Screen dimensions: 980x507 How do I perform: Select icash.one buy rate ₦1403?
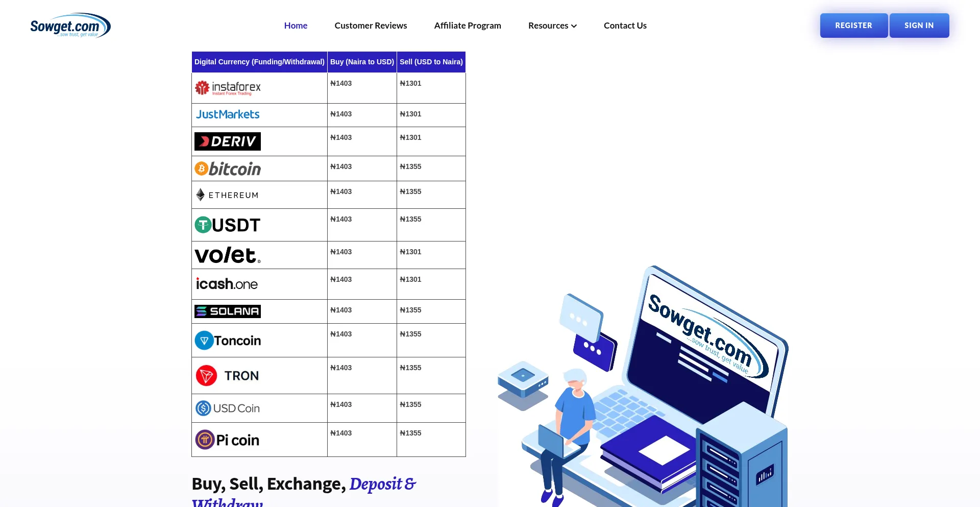pos(341,279)
